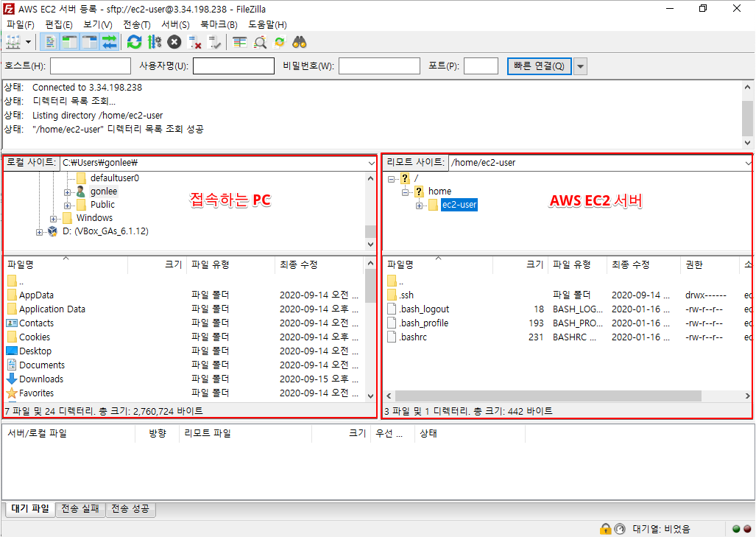
Task: Toggle processing of the transfer queue
Action: 155,43
